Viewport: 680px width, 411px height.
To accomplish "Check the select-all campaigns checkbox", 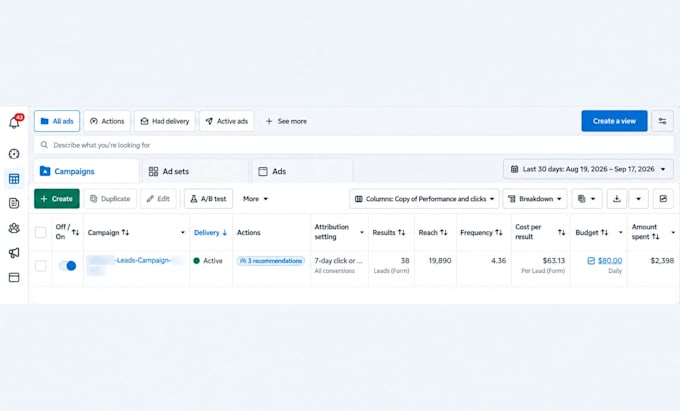I will pos(41,232).
